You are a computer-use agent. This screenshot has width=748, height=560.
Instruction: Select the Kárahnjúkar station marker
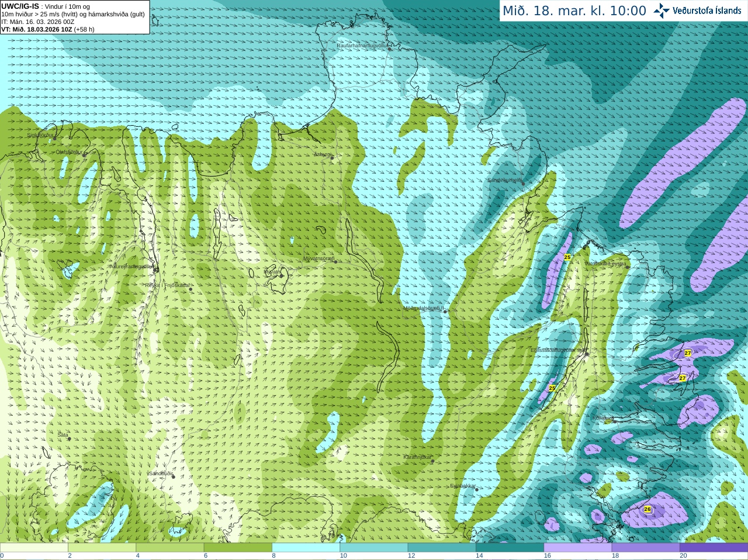433,461
